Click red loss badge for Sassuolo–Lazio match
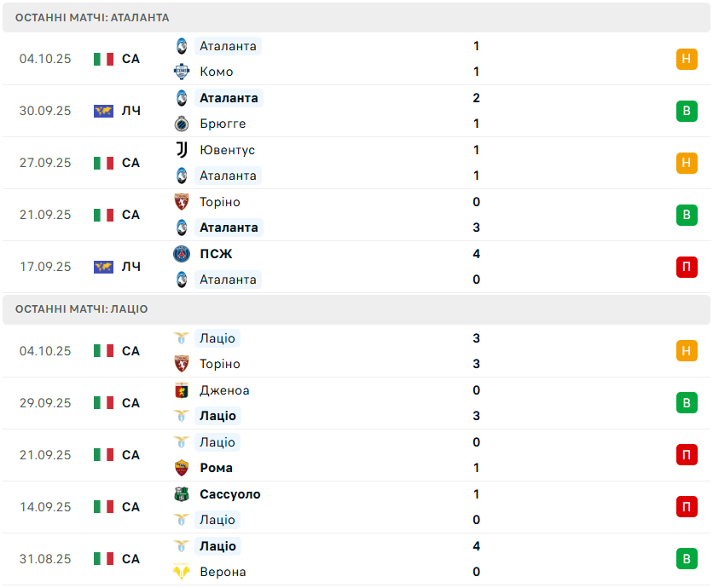 click(687, 507)
